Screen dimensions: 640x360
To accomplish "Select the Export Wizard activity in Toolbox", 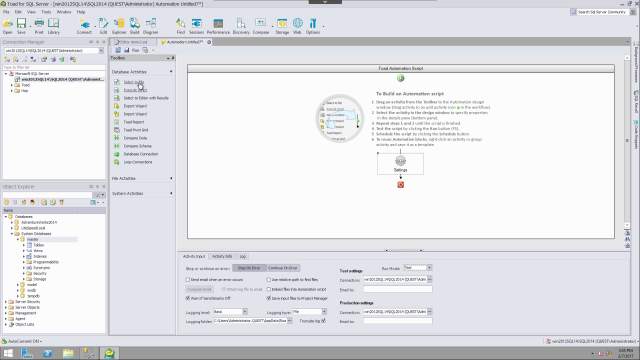I will tap(135, 106).
